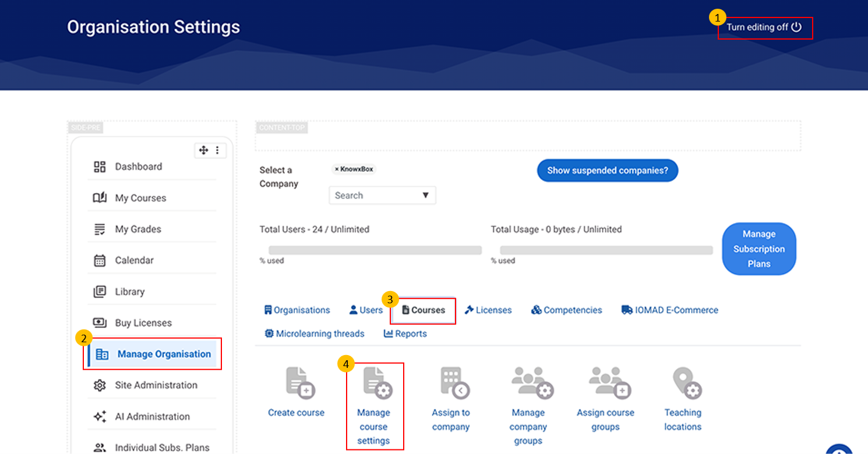Click the text "Total Users - 24 / Unlimited"
The width and height of the screenshot is (868, 454).
coord(315,229)
